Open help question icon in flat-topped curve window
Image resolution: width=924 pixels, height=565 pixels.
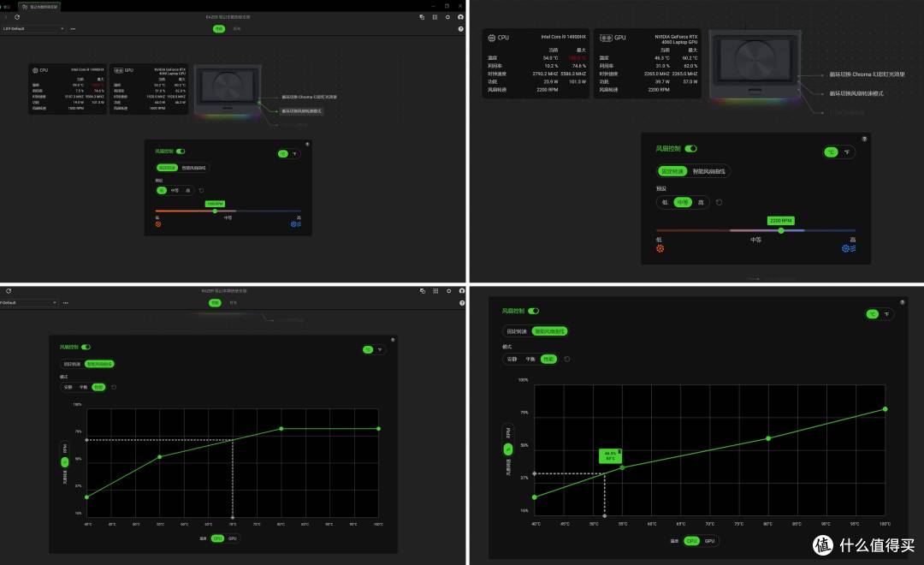(462, 302)
